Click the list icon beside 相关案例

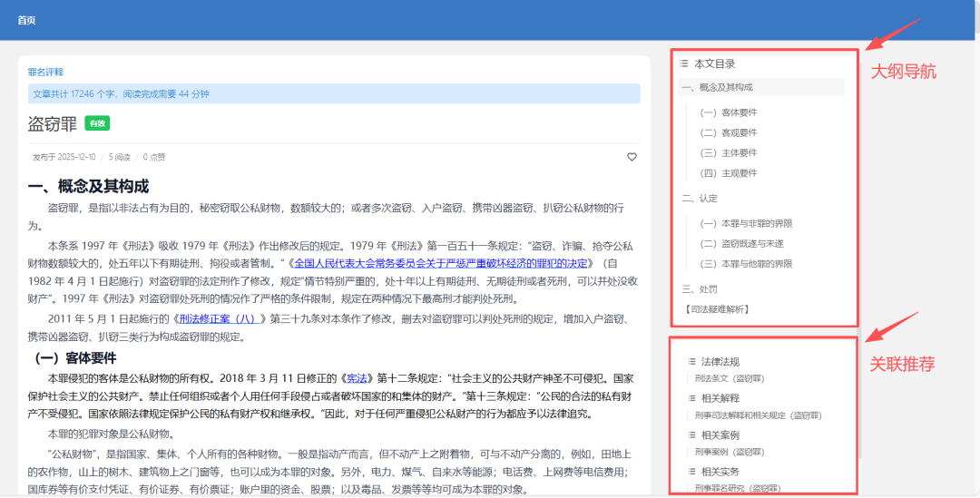click(x=691, y=435)
